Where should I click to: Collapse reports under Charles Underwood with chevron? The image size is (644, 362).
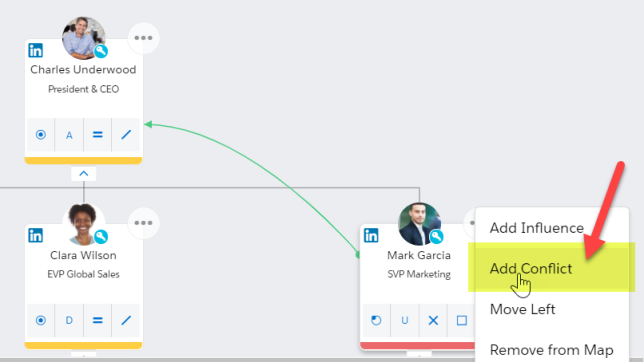(x=84, y=173)
